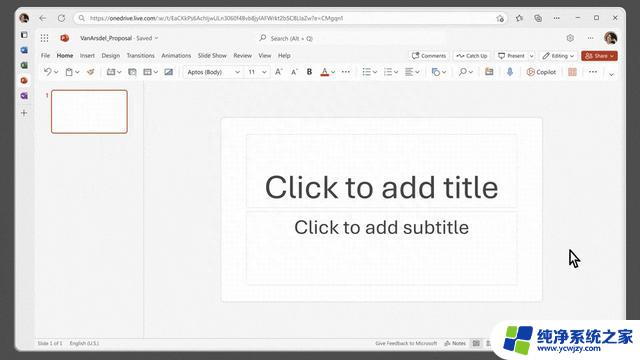Click the PowerPoint logo in the header
The width and height of the screenshot is (640, 360).
coord(64,38)
